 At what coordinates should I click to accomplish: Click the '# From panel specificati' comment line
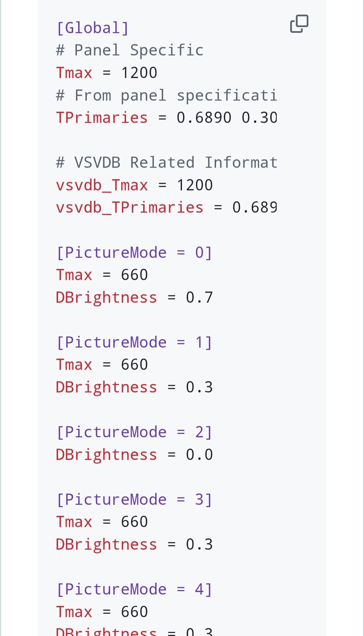166,95
